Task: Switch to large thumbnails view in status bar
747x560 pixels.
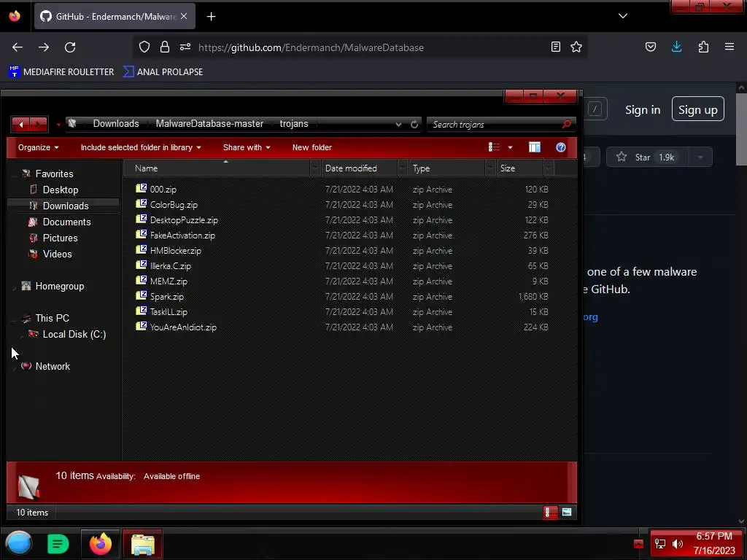Action: pos(566,513)
